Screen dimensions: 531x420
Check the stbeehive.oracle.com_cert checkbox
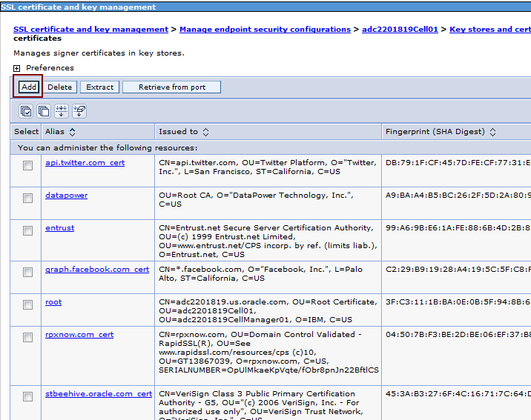(27, 396)
